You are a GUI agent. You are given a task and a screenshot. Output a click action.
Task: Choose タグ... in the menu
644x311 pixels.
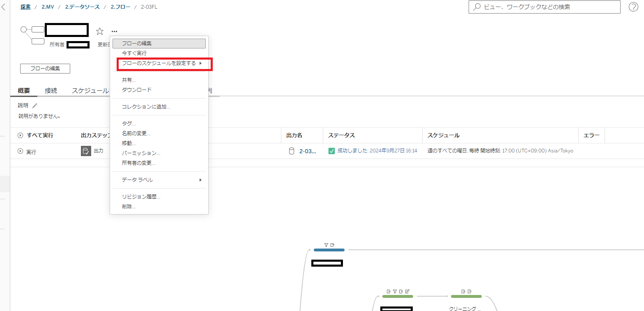[x=159, y=123]
